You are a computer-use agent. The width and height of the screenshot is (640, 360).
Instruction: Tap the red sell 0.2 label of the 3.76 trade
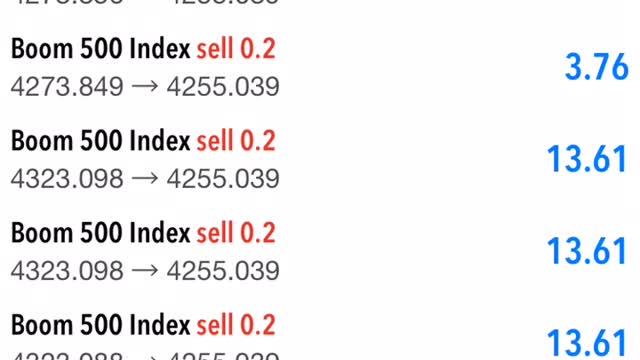[x=236, y=49]
